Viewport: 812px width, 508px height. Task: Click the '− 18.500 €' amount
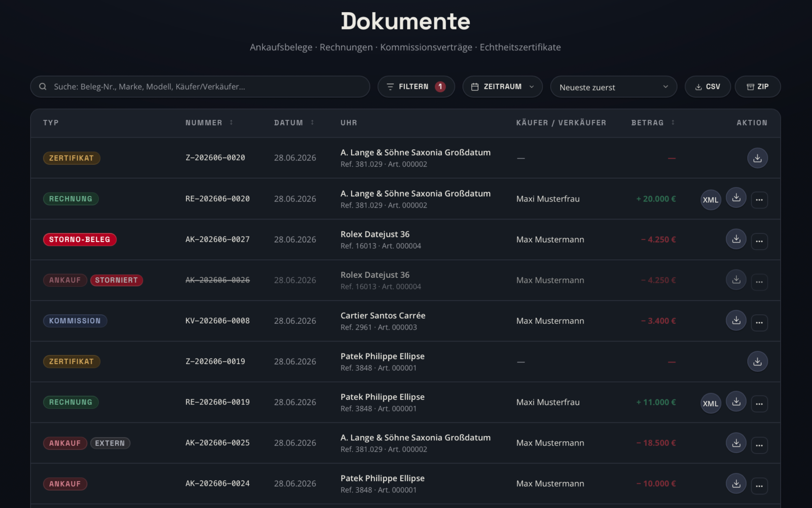pyautogui.click(x=656, y=443)
